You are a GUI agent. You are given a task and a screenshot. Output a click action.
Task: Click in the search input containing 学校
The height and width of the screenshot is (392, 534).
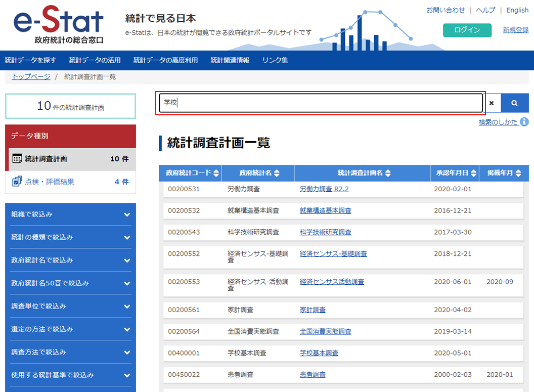click(321, 103)
